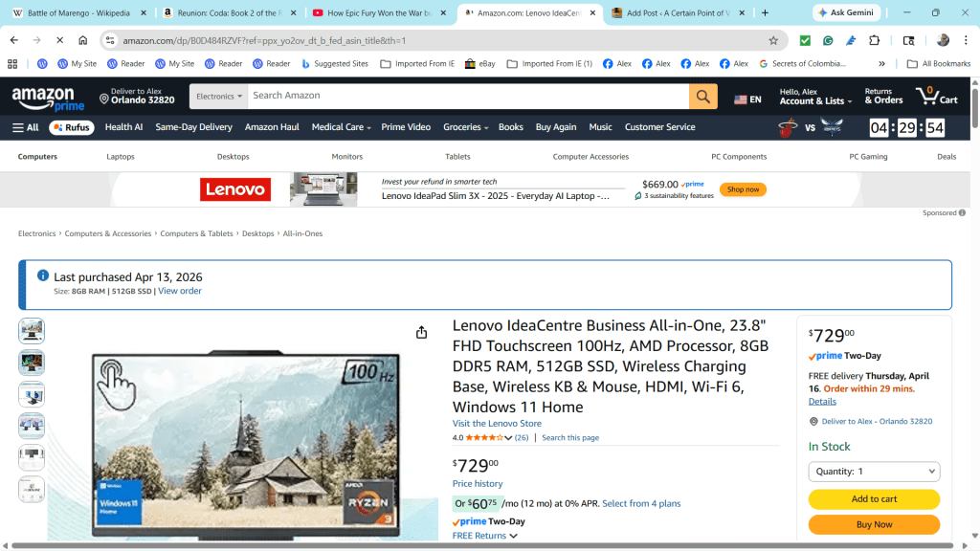
Task: Click the horizontal scrollbar at page bottom
Action: tap(479, 546)
